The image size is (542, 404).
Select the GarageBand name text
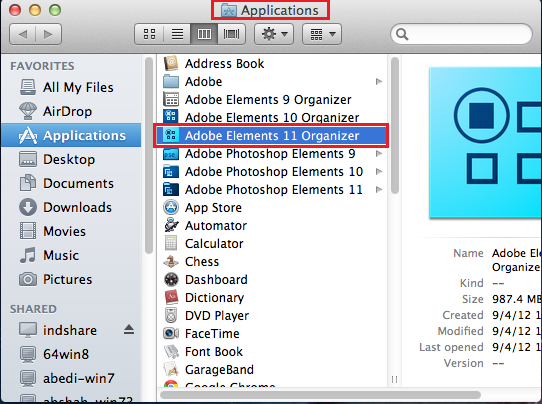pyautogui.click(x=219, y=369)
